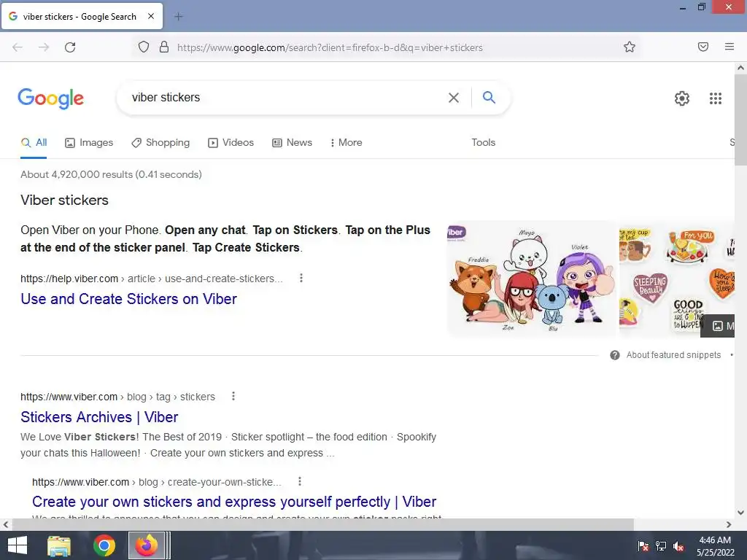747x560 pixels.
Task: Click the Firefox back arrow button
Action: (x=18, y=47)
